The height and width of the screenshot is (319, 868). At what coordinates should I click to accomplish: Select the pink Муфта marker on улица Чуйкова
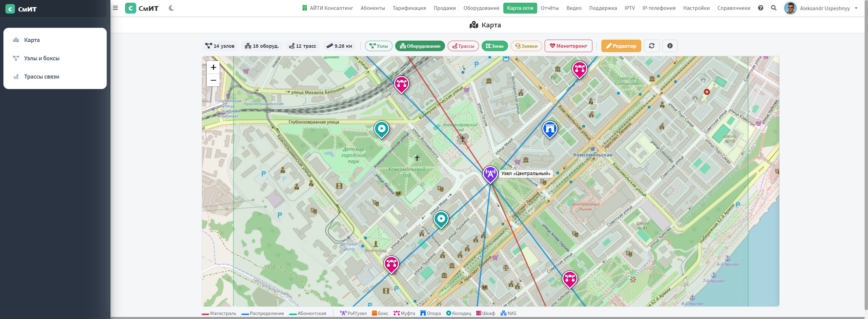point(570,279)
